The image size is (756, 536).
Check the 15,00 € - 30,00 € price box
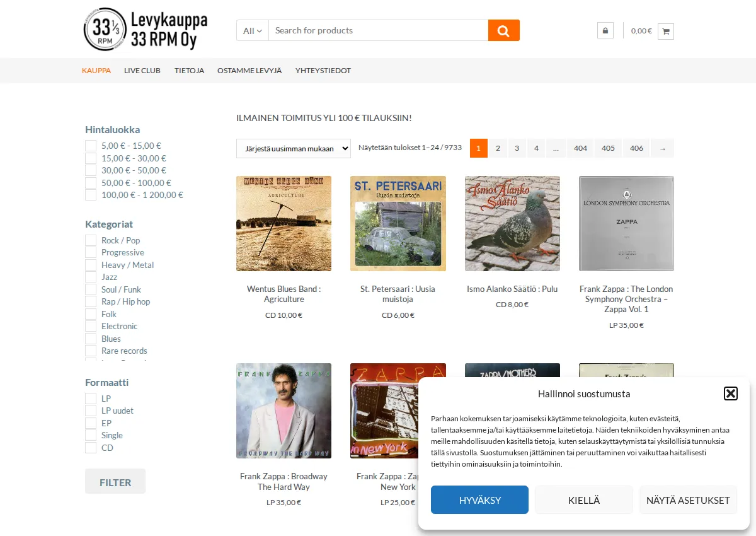coord(91,158)
